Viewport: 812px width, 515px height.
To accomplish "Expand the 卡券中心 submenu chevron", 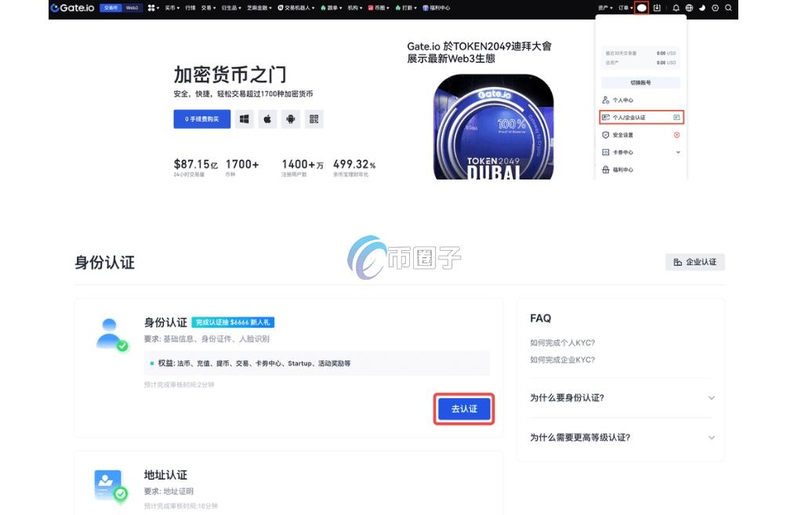I will [x=677, y=152].
